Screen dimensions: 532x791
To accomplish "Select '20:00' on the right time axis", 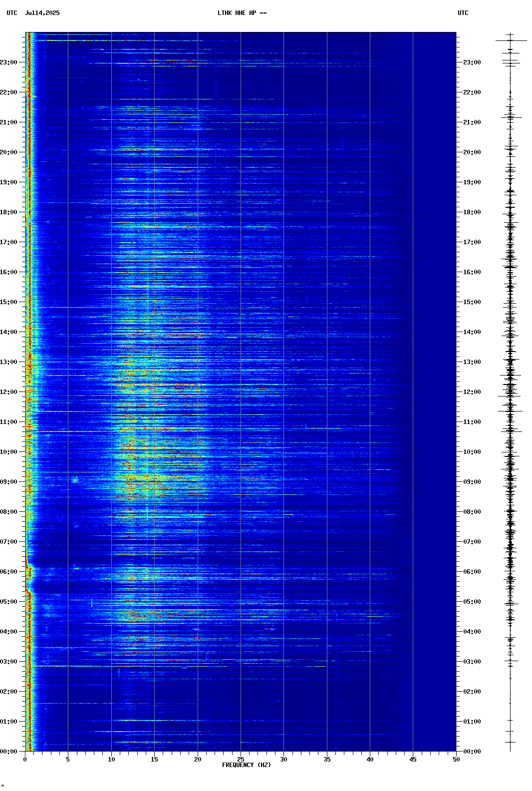I will click(x=472, y=152).
